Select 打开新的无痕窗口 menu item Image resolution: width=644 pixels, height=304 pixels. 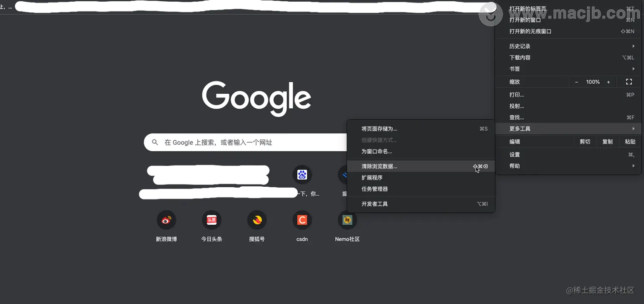coord(568,32)
